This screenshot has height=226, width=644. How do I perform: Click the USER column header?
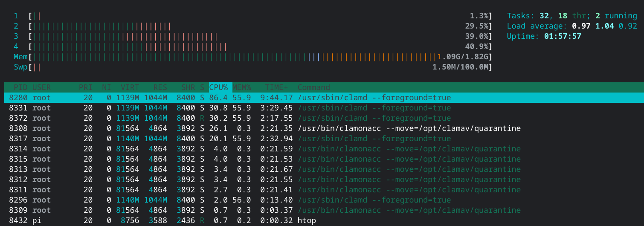pos(41,87)
